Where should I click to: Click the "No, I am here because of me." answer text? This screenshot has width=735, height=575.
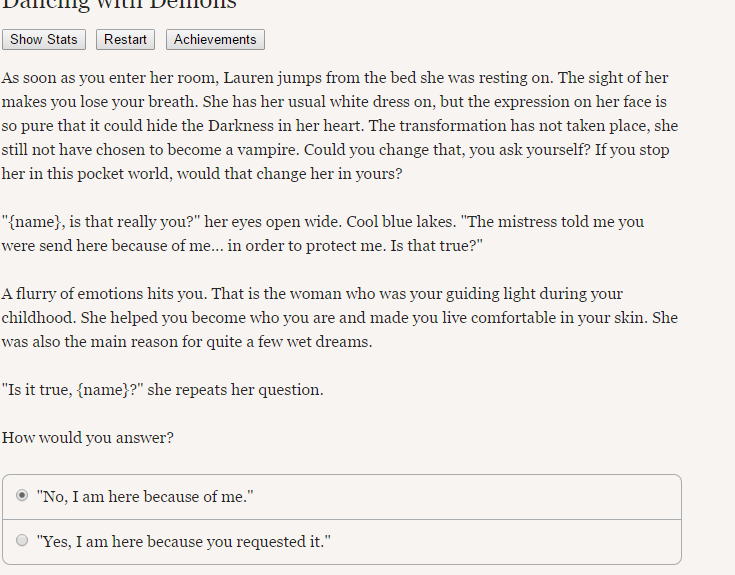[x=145, y=497]
